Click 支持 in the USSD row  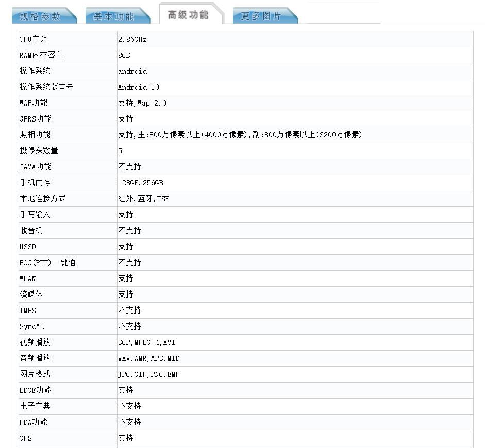[126, 247]
